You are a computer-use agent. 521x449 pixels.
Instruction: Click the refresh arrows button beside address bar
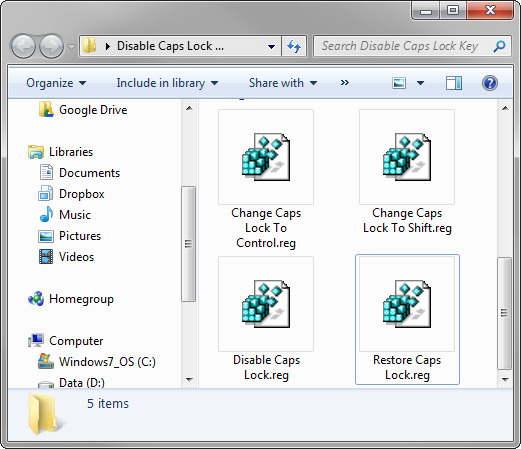(294, 46)
